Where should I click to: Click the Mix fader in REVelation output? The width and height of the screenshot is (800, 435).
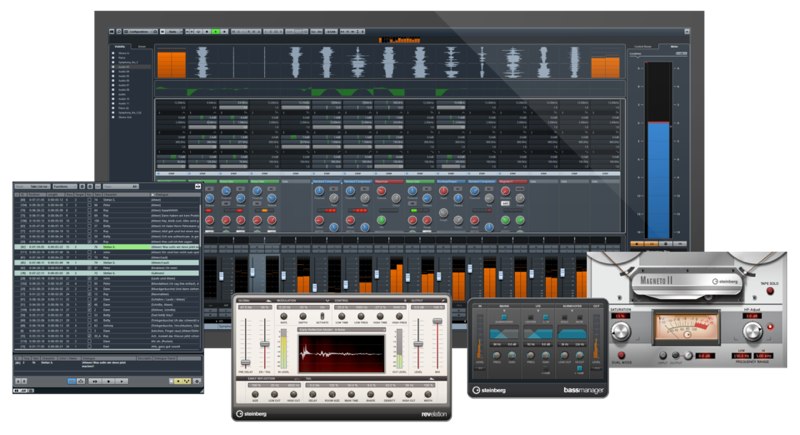point(437,321)
